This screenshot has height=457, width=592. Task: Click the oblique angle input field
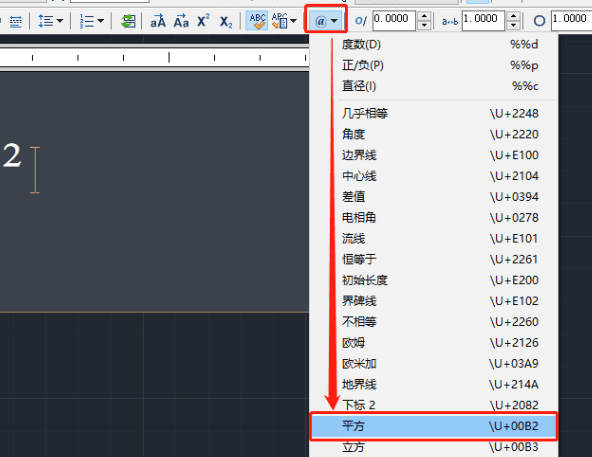[x=394, y=20]
